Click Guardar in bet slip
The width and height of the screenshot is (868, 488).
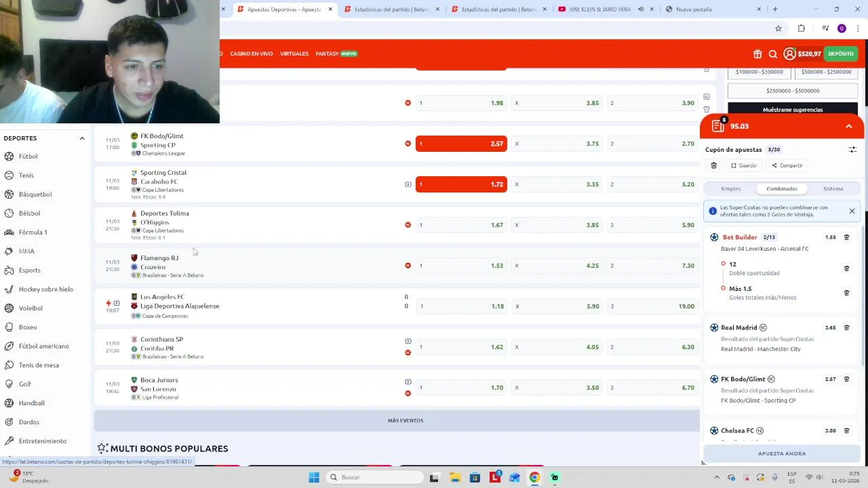click(744, 165)
